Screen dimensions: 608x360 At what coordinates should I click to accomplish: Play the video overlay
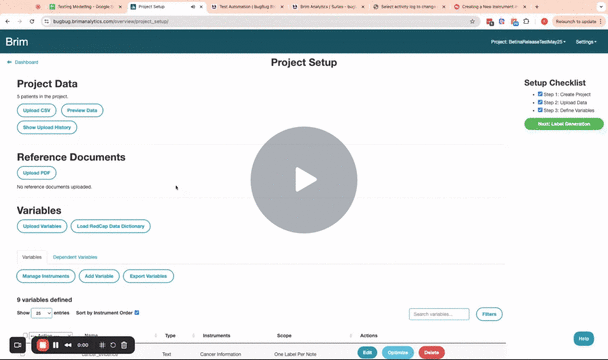[304, 180]
